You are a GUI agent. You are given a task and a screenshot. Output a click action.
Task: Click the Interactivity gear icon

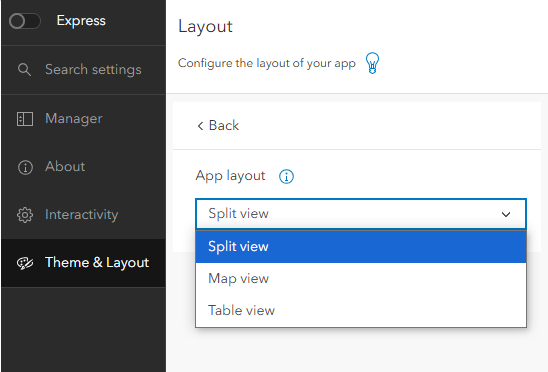[25, 215]
